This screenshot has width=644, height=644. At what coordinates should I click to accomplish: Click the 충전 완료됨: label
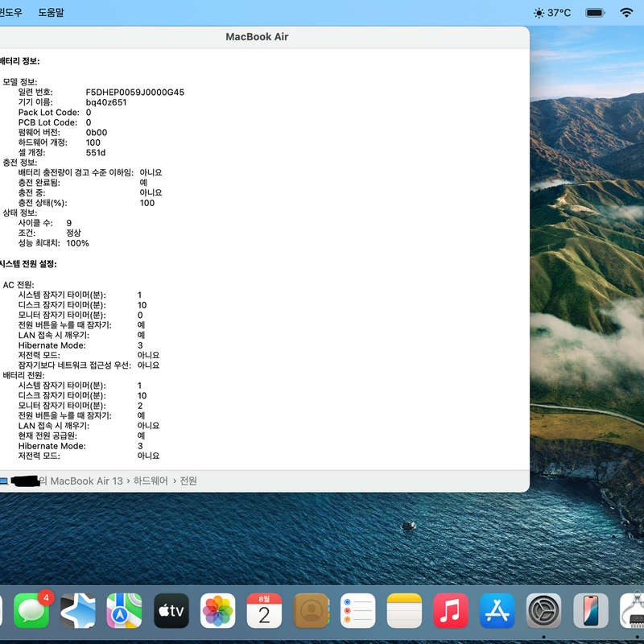39,183
